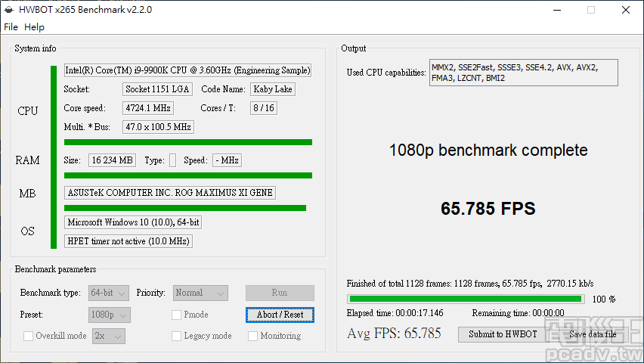Viewport: 644px width, 363px height.
Task: Click the Abort / Reset button
Action: [x=280, y=315]
